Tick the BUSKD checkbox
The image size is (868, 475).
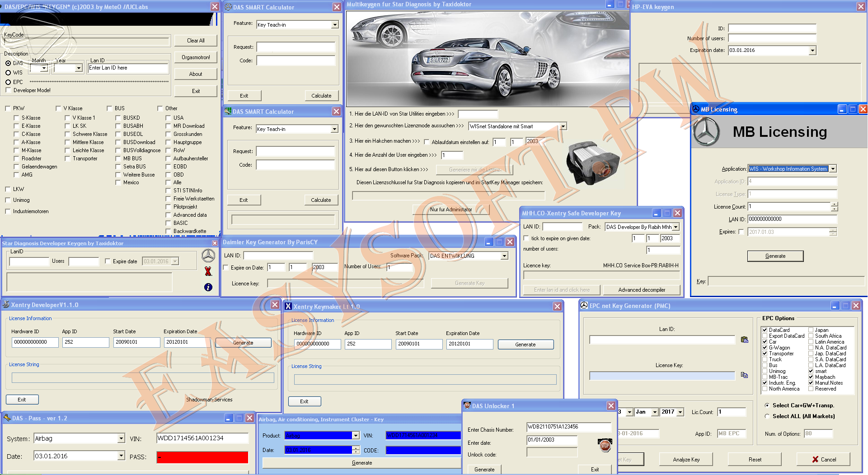tap(118, 118)
